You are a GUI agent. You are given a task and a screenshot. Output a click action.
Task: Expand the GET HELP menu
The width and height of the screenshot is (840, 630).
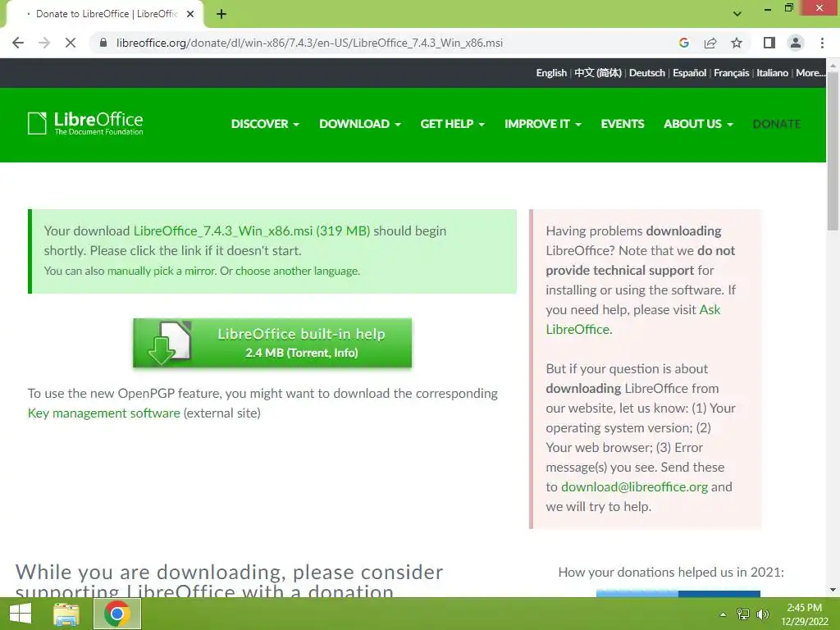[453, 124]
